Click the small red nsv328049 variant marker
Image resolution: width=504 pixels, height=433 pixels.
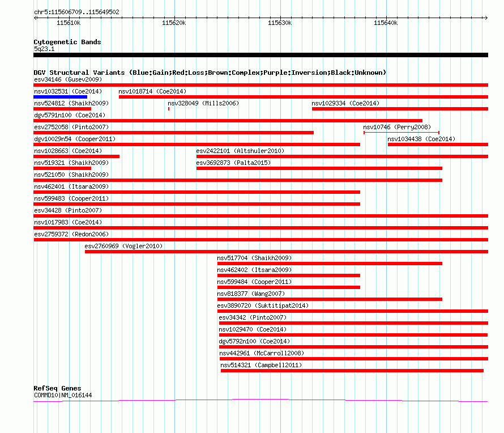pyautogui.click(x=168, y=109)
